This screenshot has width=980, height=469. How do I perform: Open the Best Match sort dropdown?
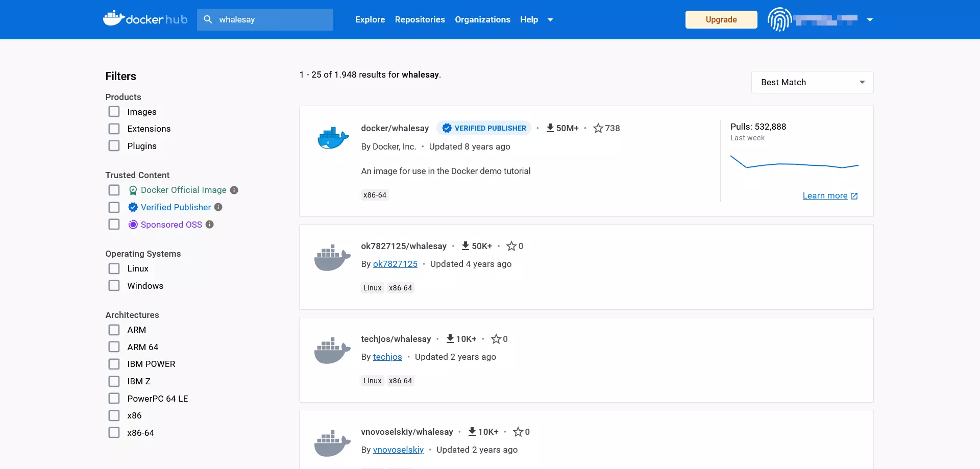(812, 82)
